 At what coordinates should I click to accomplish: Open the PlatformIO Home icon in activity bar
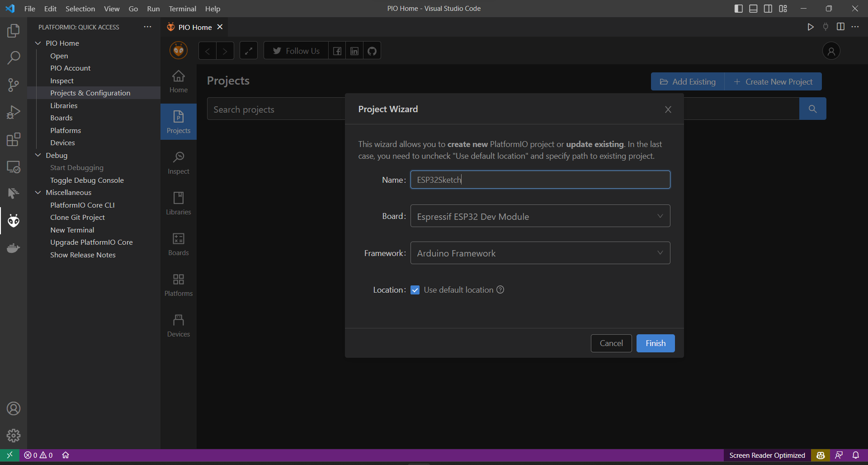tap(13, 221)
